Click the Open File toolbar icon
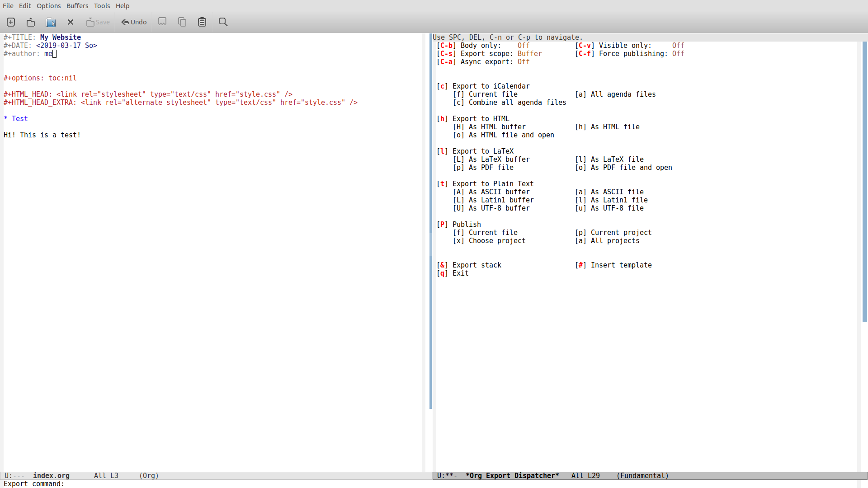The width and height of the screenshot is (868, 488). (31, 22)
